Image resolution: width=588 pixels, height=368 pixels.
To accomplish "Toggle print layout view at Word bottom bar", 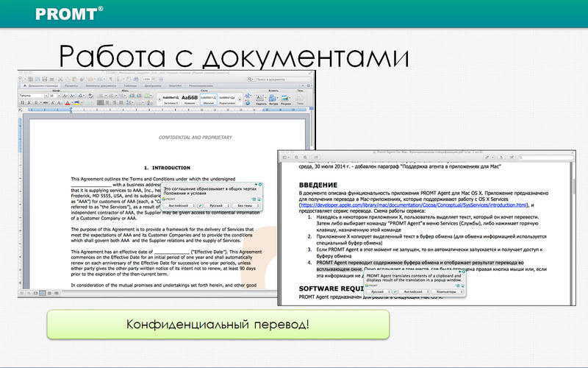I will (x=43, y=293).
